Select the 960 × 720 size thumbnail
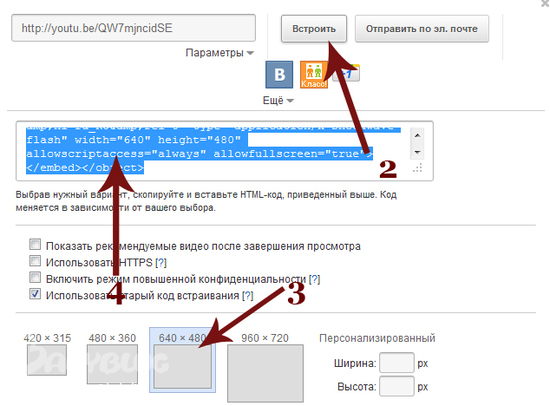The image size is (550, 406). (265, 373)
